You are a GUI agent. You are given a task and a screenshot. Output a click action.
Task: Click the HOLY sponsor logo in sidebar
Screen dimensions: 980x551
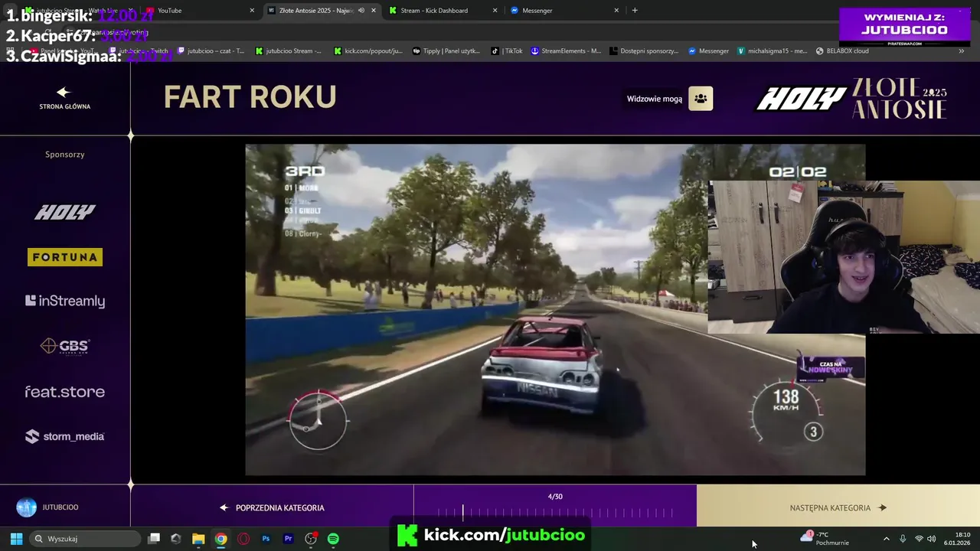pos(65,212)
